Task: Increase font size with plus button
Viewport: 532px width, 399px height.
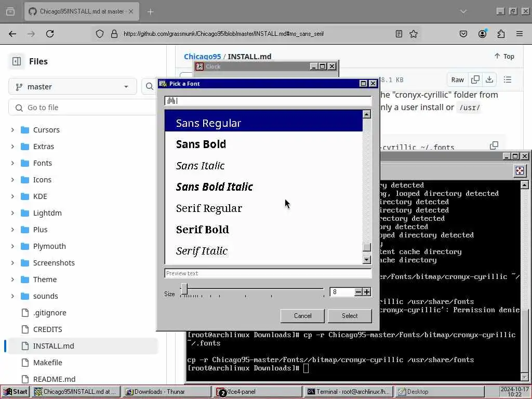Action: pos(367,292)
